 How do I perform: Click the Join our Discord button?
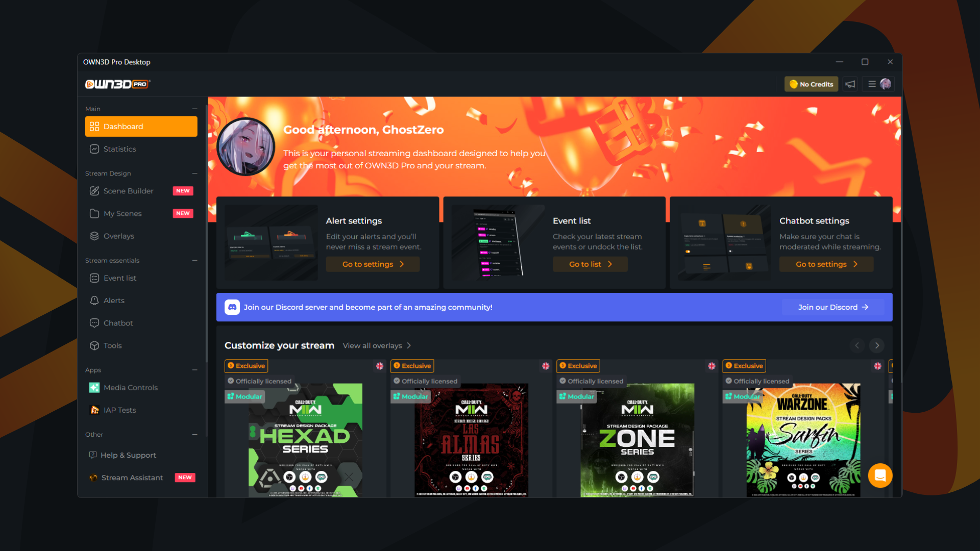coord(832,307)
